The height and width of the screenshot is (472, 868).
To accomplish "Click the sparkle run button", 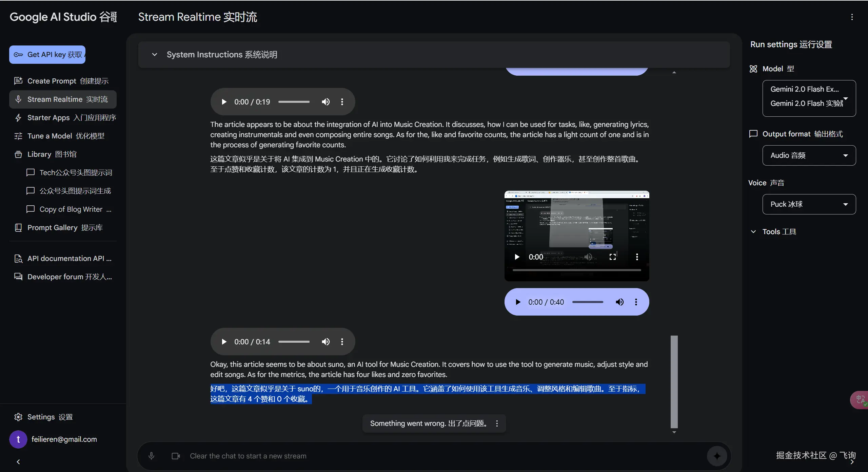I will tap(717, 456).
